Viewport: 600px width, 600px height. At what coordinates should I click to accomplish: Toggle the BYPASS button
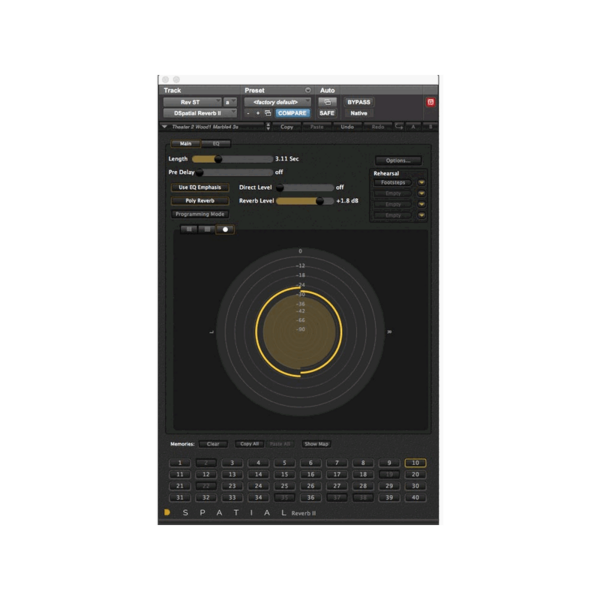click(x=359, y=102)
